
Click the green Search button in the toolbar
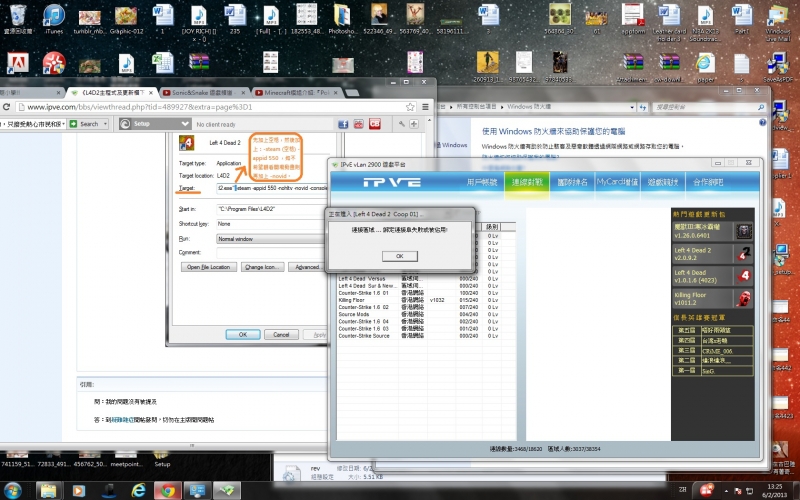click(85, 124)
